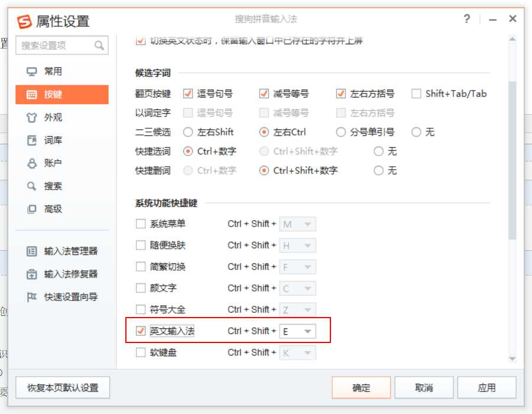Screen dimensions: 532x414
Task: Open 输入法管理器
Action: [x=62, y=251]
